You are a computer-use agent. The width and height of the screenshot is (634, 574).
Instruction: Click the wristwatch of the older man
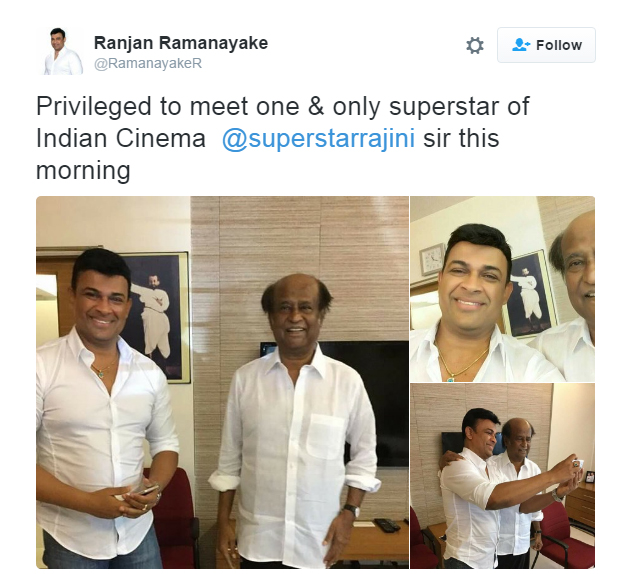click(351, 510)
